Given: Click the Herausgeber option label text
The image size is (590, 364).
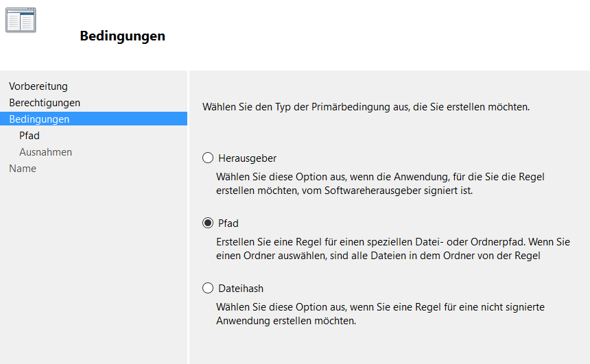Looking at the screenshot, I should 248,158.
